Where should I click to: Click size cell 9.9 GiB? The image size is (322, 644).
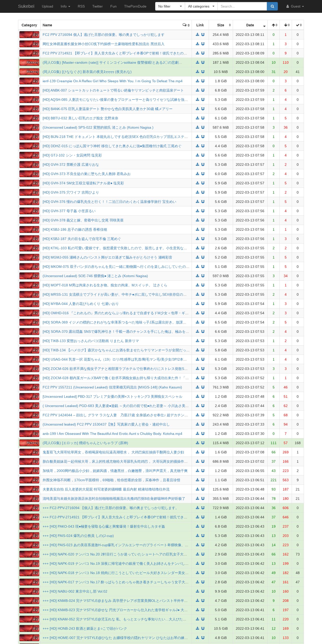coord(221,591)
